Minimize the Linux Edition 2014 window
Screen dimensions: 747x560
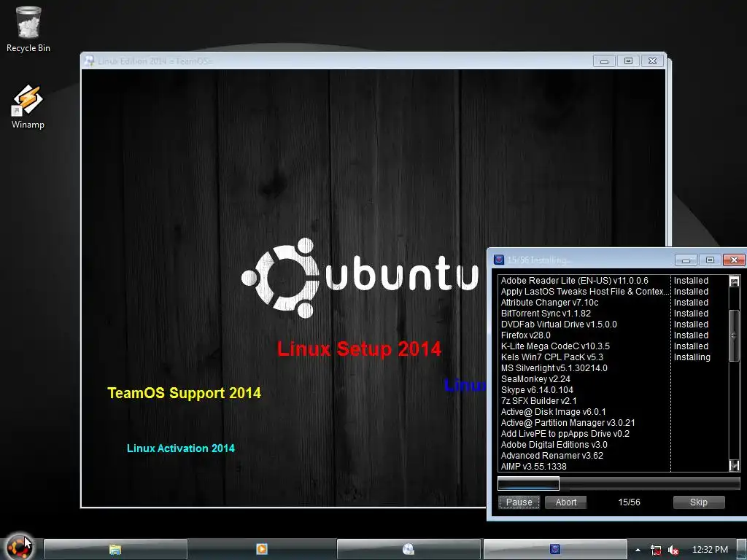pyautogui.click(x=604, y=61)
